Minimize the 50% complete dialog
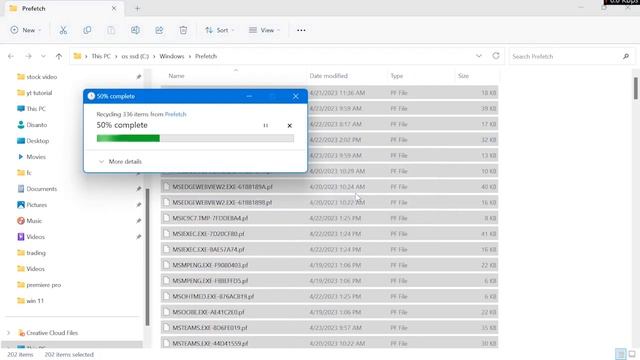 tap(249, 96)
